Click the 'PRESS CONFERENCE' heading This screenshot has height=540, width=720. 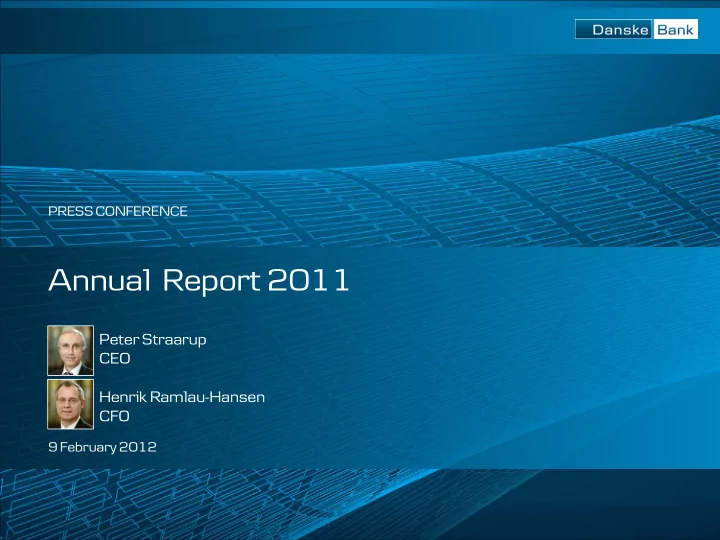click(x=118, y=211)
